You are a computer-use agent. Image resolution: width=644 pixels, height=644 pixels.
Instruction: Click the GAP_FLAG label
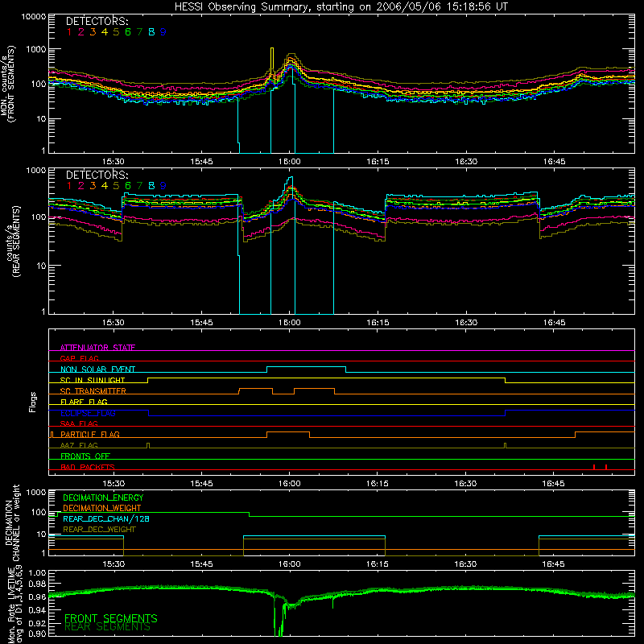(79, 358)
